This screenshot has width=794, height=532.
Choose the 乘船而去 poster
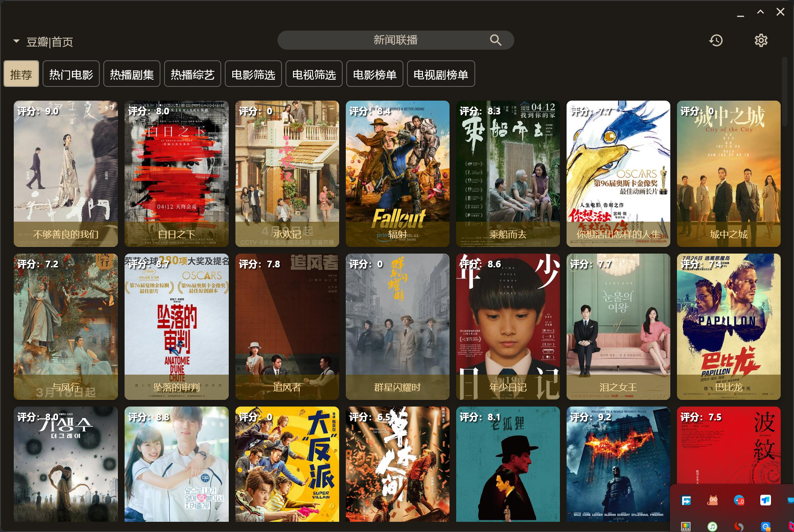click(x=508, y=174)
